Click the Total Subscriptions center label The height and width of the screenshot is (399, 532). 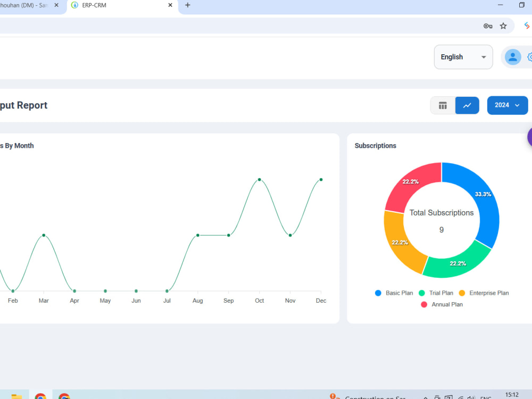[442, 213]
